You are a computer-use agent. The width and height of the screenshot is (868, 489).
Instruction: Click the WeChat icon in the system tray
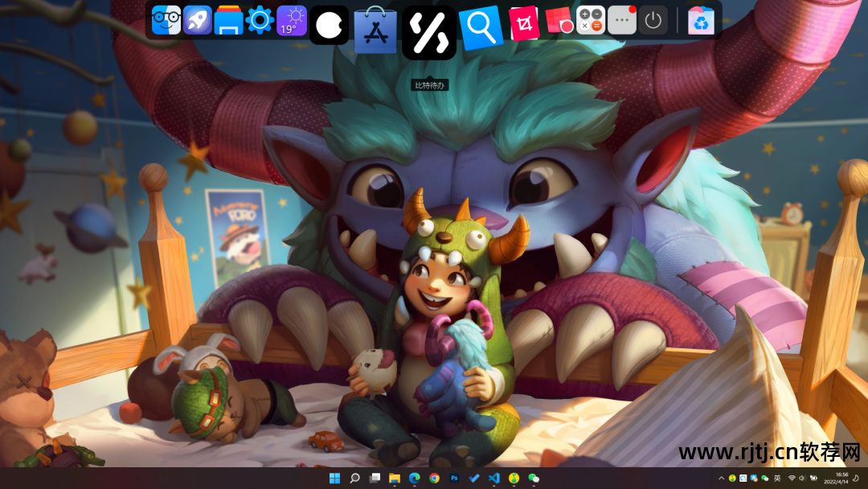tap(764, 478)
